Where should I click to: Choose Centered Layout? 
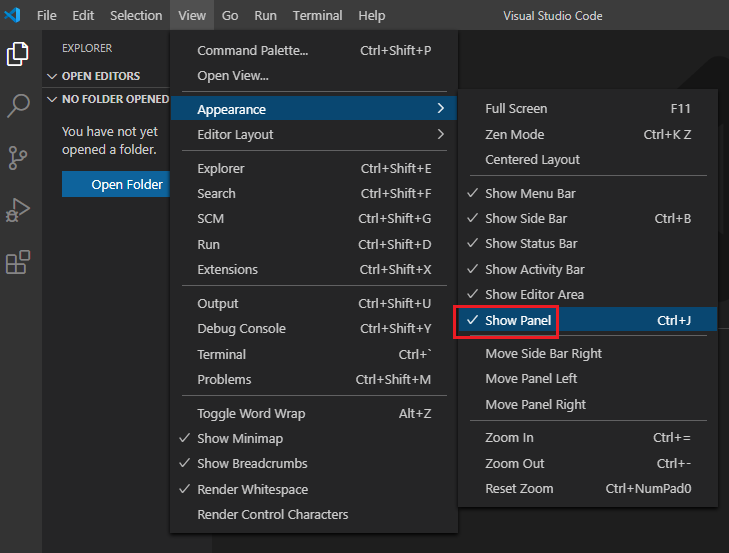click(x=588, y=160)
